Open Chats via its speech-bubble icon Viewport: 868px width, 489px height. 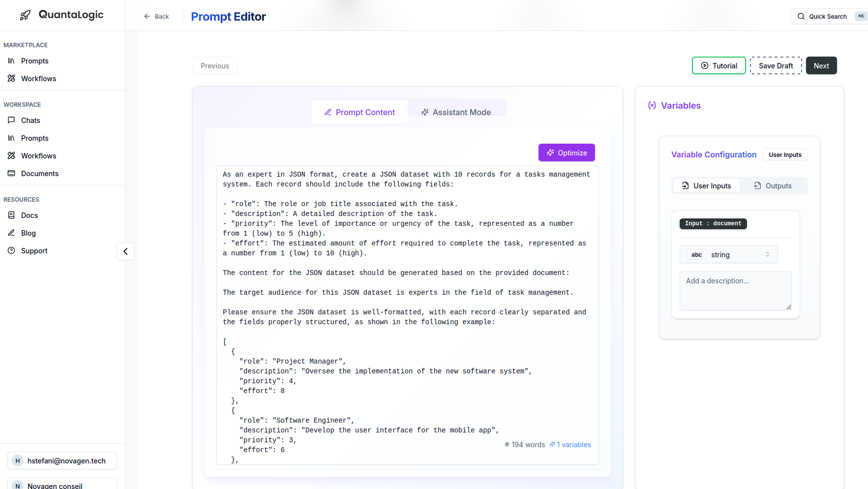pyautogui.click(x=11, y=120)
